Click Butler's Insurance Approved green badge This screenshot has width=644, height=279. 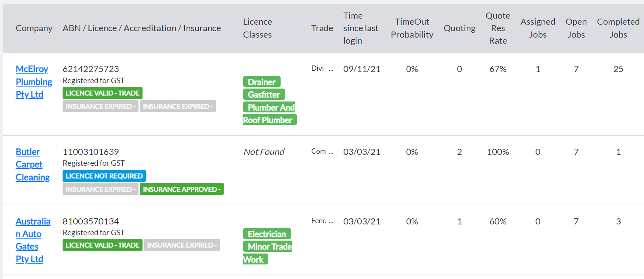(182, 189)
